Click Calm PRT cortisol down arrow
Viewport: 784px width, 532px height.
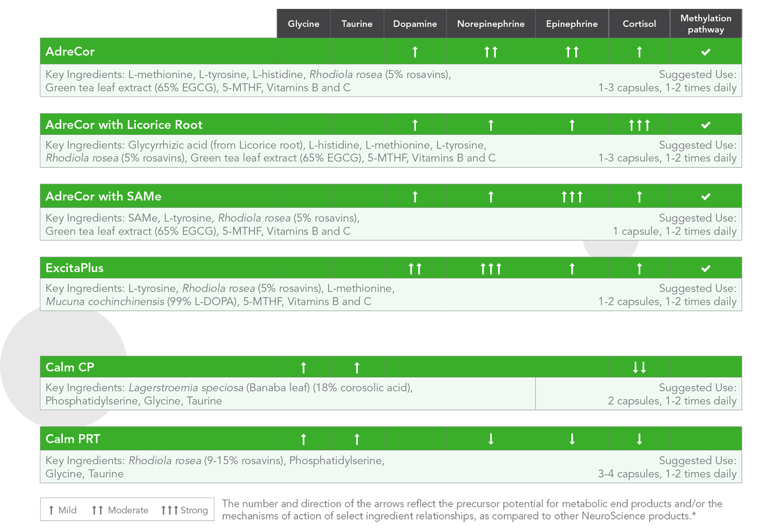pos(639,439)
